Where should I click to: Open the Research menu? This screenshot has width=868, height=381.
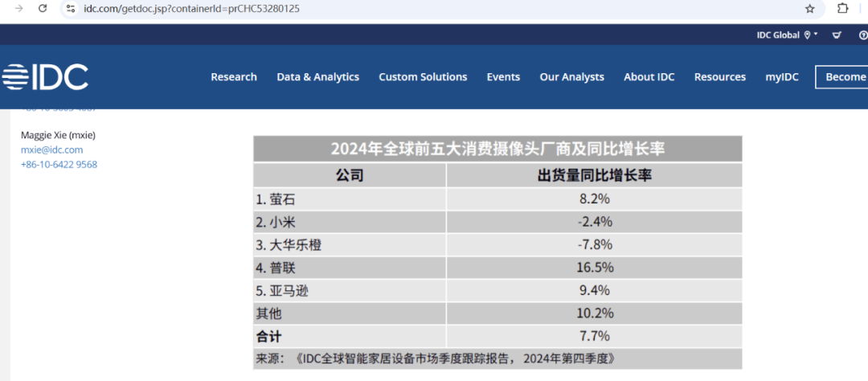[x=234, y=77]
